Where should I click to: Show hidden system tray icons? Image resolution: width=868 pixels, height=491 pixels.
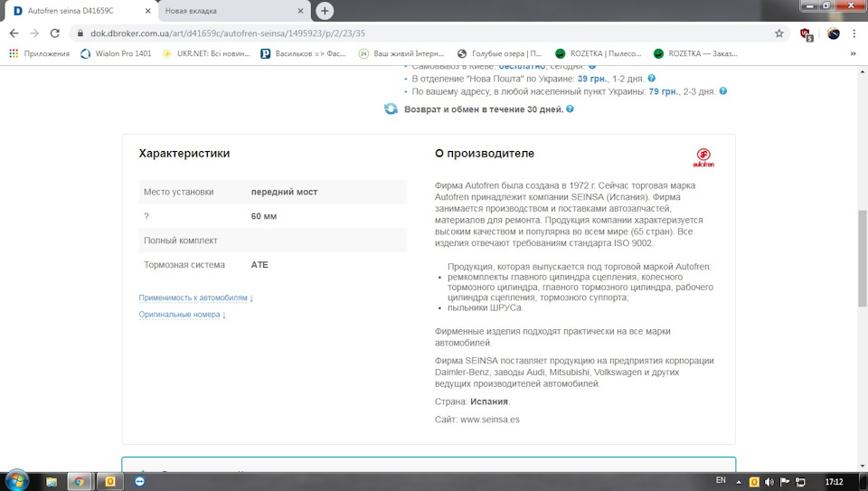tap(739, 482)
